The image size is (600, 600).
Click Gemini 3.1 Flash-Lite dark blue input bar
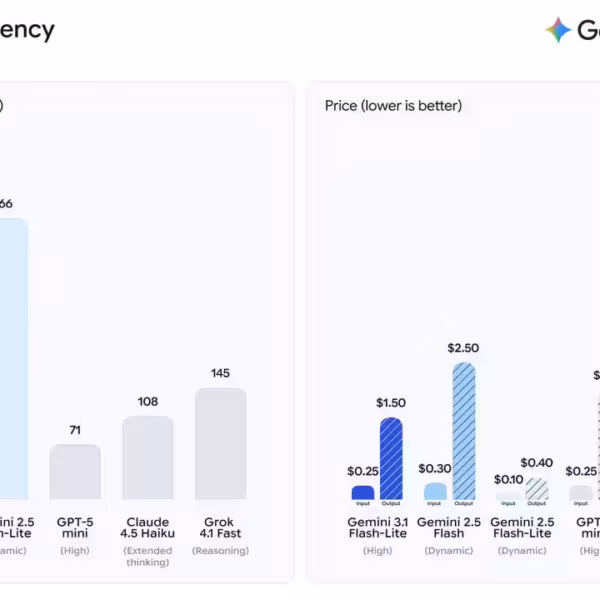363,492
